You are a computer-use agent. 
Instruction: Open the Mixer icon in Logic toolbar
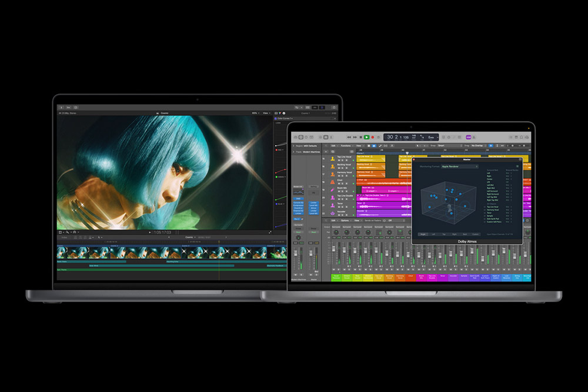click(326, 137)
